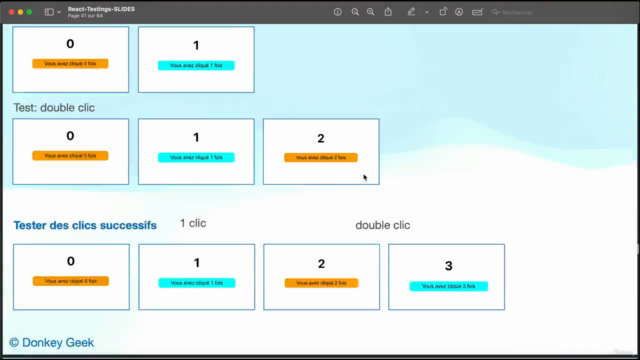Zoom in with the plus magnifier
Image resolution: width=640 pixels, height=360 pixels.
point(371,12)
